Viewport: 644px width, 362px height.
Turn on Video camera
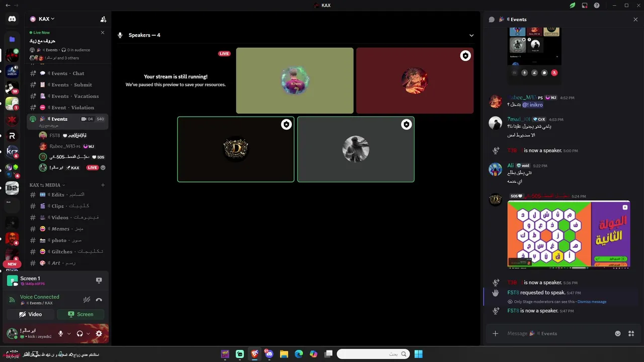click(x=31, y=314)
